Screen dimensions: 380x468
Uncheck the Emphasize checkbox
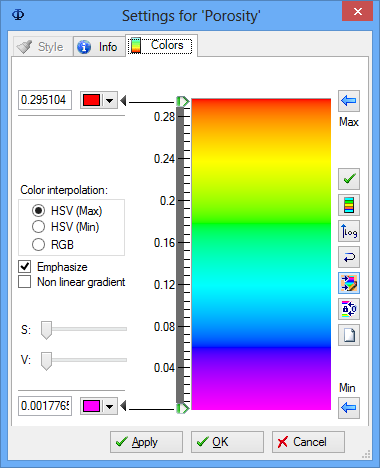tap(25, 267)
